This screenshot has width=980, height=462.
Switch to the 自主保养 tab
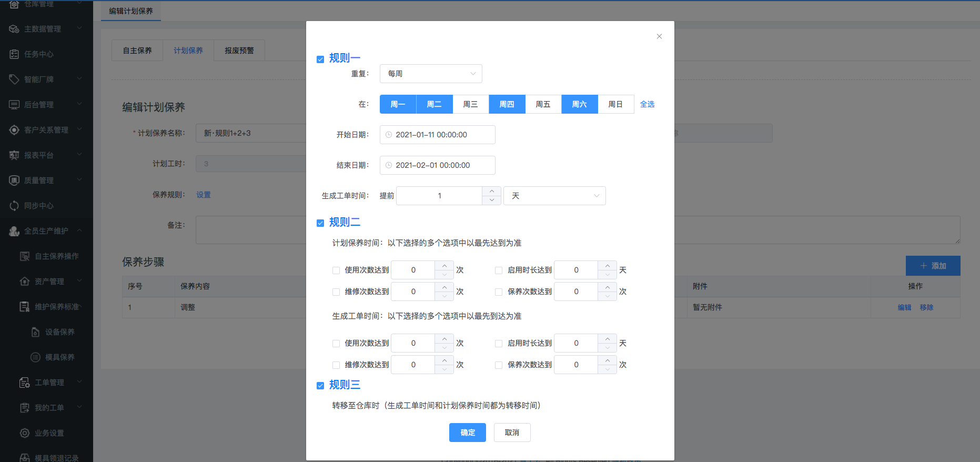coord(137,51)
